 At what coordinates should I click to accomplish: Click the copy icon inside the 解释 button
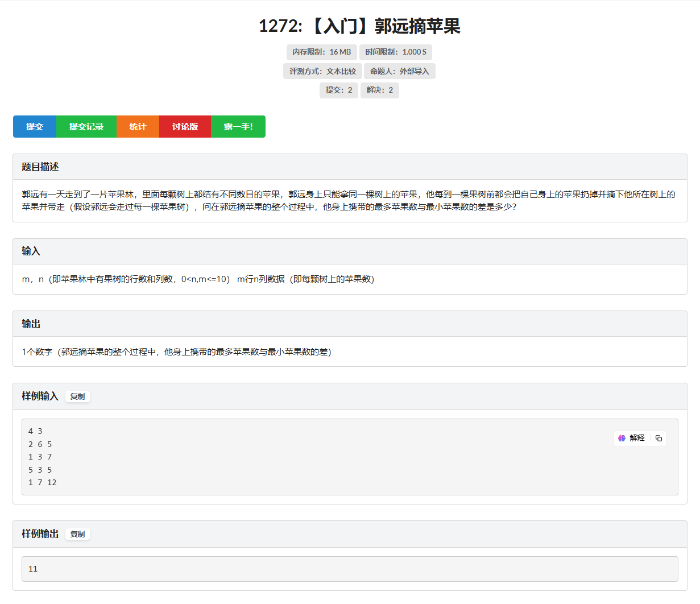pyautogui.click(x=658, y=438)
